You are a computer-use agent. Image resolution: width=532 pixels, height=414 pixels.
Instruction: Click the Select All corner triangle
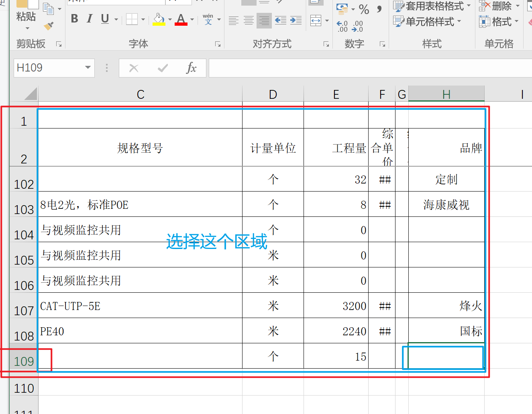(31, 94)
